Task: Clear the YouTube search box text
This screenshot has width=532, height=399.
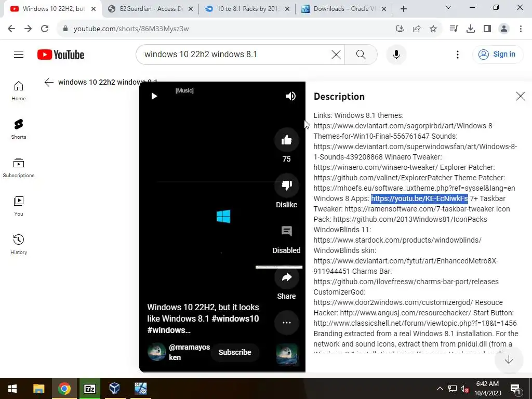Action: 336,54
